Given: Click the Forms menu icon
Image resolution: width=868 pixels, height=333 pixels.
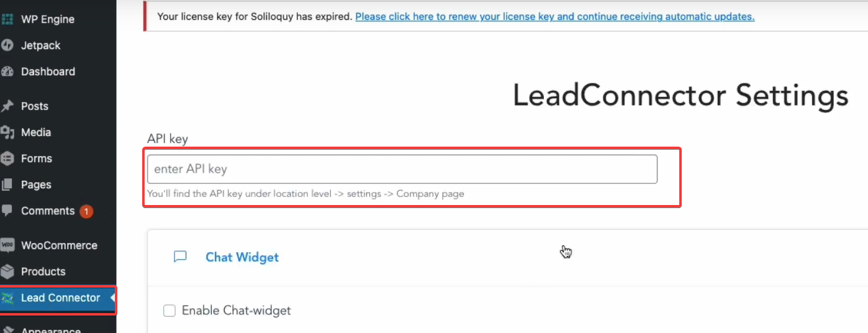Looking at the screenshot, I should [x=7, y=158].
